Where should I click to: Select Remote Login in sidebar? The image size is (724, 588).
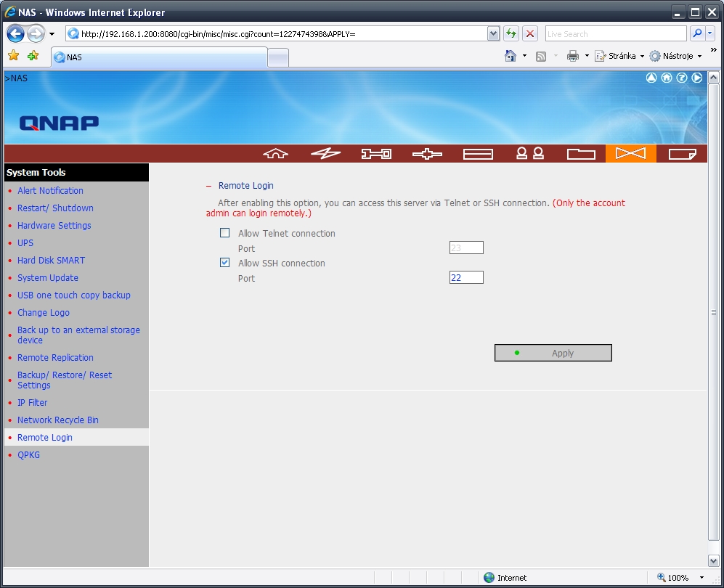45,438
